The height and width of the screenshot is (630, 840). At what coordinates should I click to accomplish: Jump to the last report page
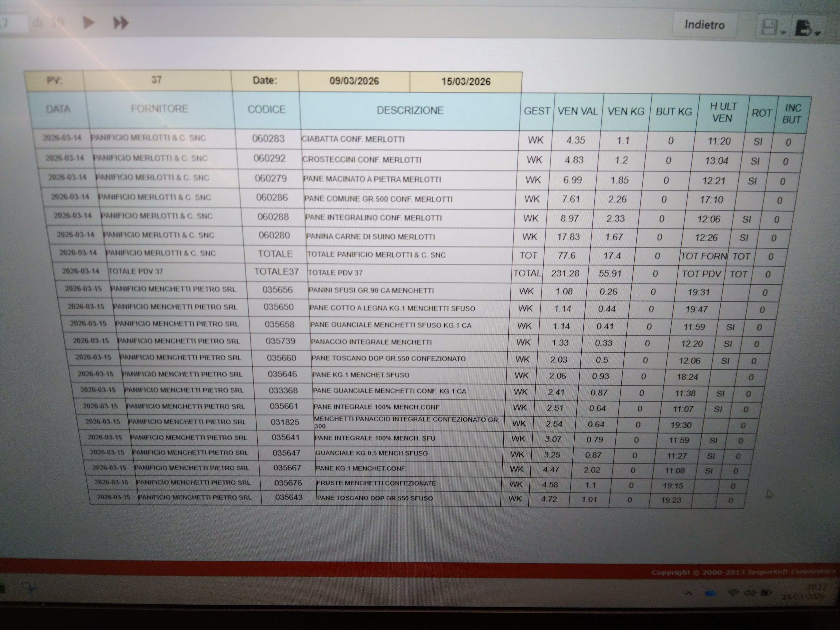tap(121, 23)
